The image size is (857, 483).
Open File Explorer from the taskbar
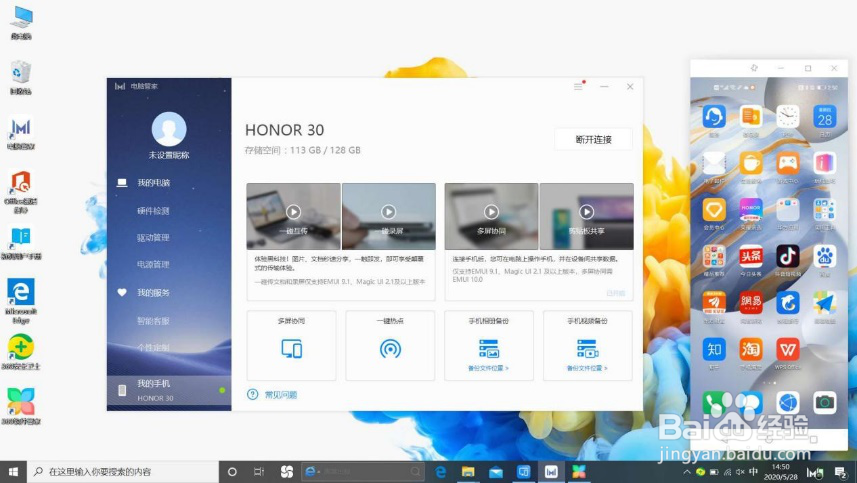(468, 472)
